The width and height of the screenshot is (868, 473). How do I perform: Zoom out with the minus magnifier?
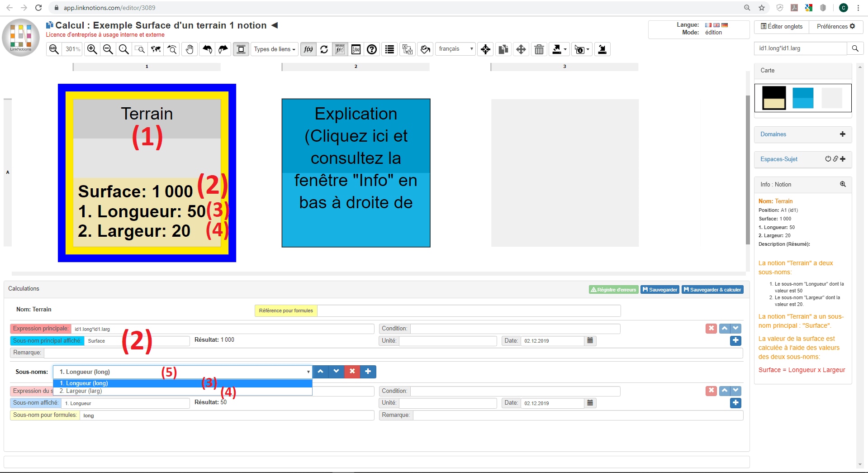[x=108, y=49]
